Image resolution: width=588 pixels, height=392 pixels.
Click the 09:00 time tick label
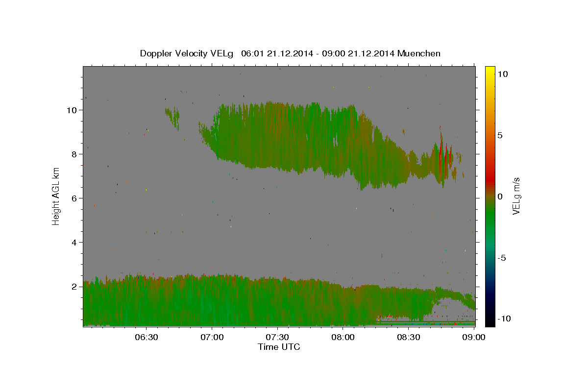point(474,338)
